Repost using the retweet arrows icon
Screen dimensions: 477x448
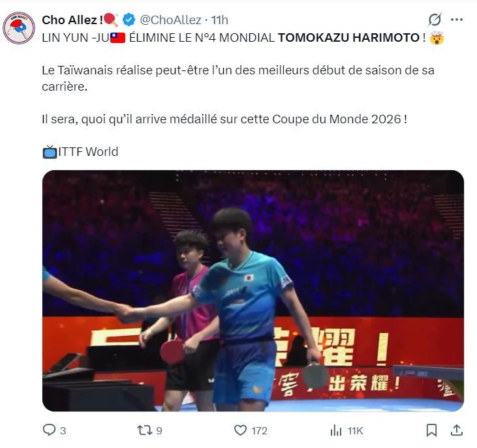pyautogui.click(x=144, y=430)
